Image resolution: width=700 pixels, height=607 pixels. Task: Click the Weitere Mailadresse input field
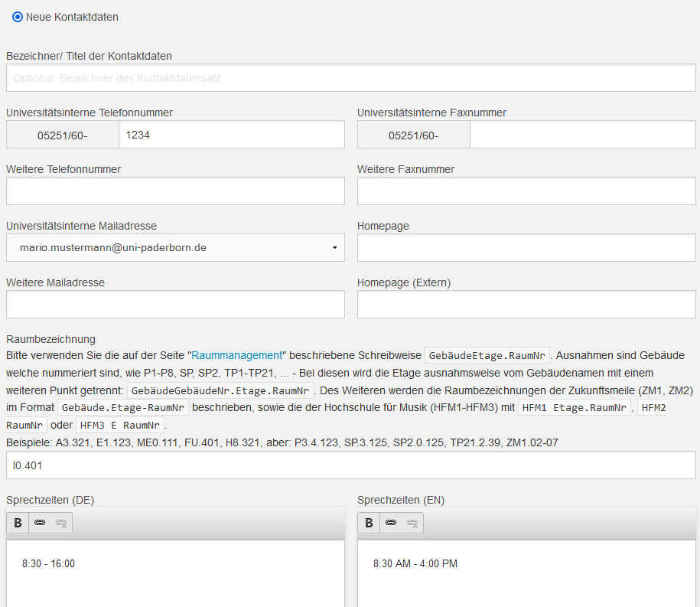click(175, 305)
